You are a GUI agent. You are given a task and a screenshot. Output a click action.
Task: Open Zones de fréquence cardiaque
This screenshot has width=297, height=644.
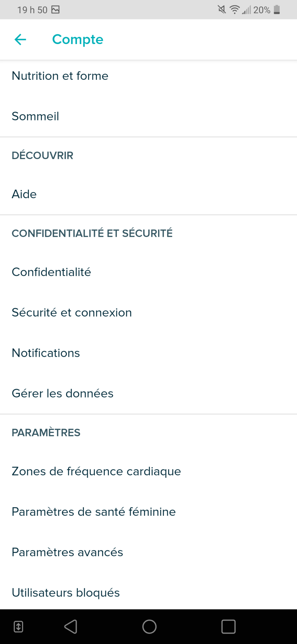(96, 471)
